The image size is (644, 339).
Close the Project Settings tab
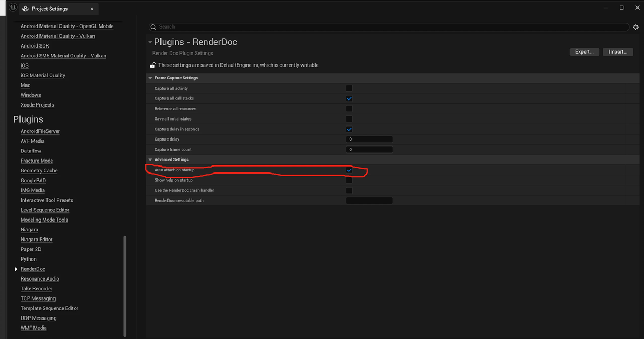coord(92,9)
